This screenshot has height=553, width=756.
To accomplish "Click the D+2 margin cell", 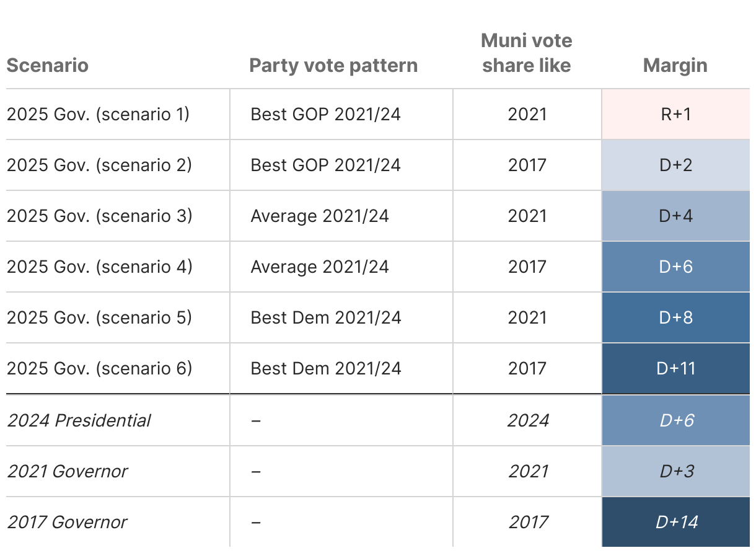I will pyautogui.click(x=675, y=165).
